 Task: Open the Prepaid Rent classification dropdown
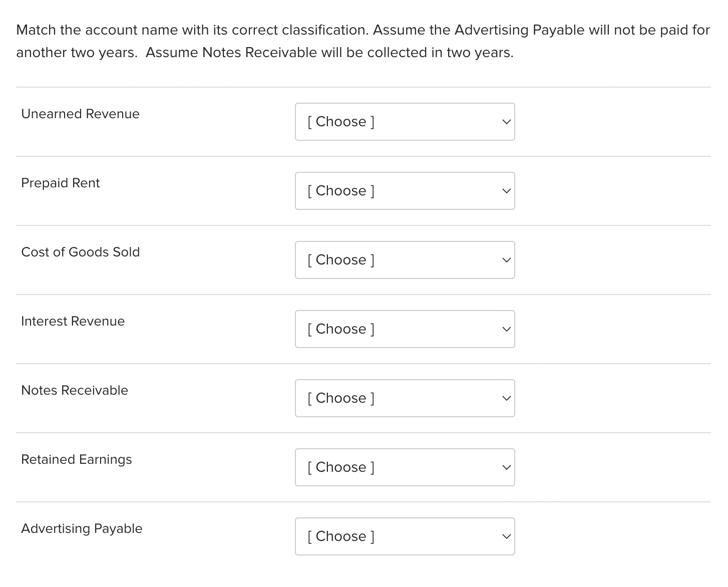405,191
